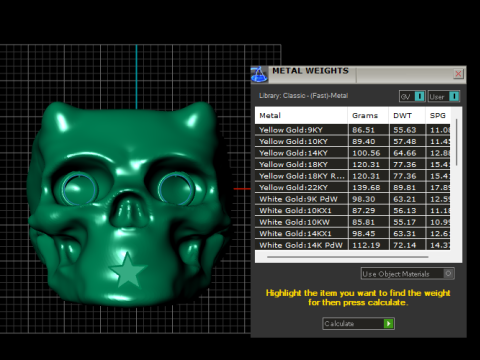
Task: Select the Yellow Gold:14KY row
Action: pyautogui.click(x=353, y=153)
